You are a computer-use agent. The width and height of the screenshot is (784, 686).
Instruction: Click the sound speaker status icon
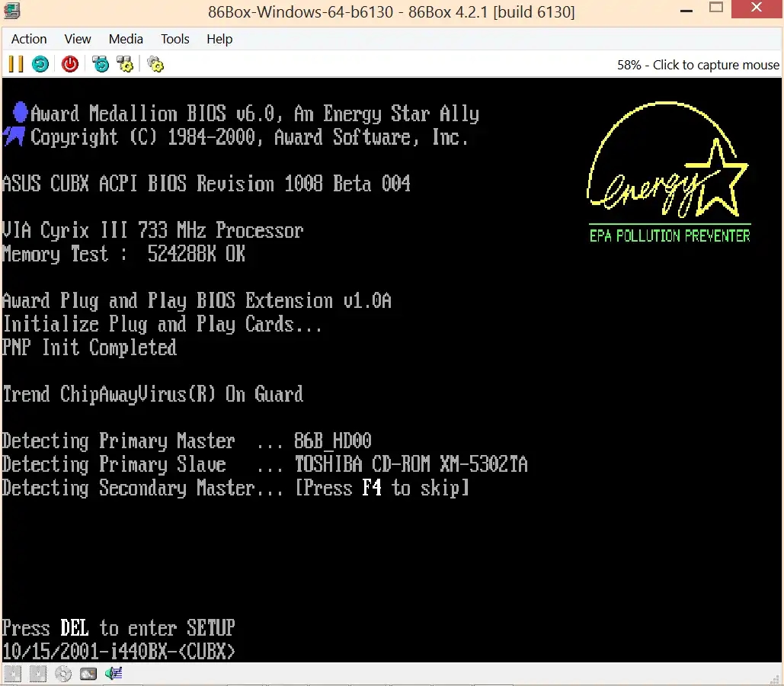pyautogui.click(x=114, y=674)
